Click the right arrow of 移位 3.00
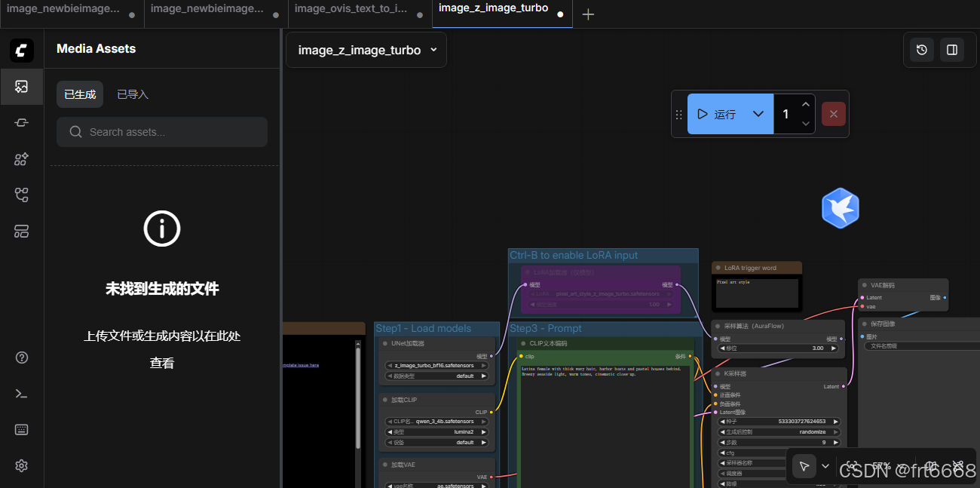Viewport: 980px width, 488px height. coord(835,348)
